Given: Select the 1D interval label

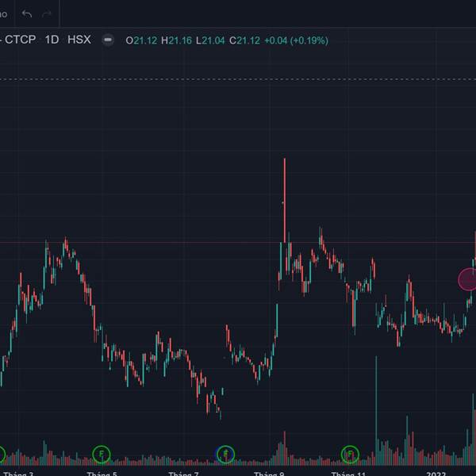Looking at the screenshot, I should (52, 40).
